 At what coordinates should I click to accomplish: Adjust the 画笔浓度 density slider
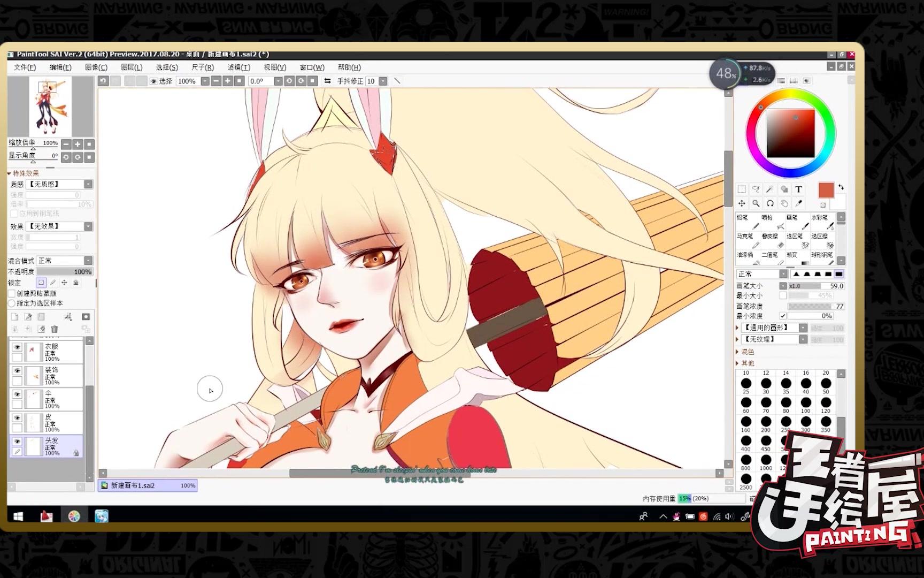(x=816, y=306)
